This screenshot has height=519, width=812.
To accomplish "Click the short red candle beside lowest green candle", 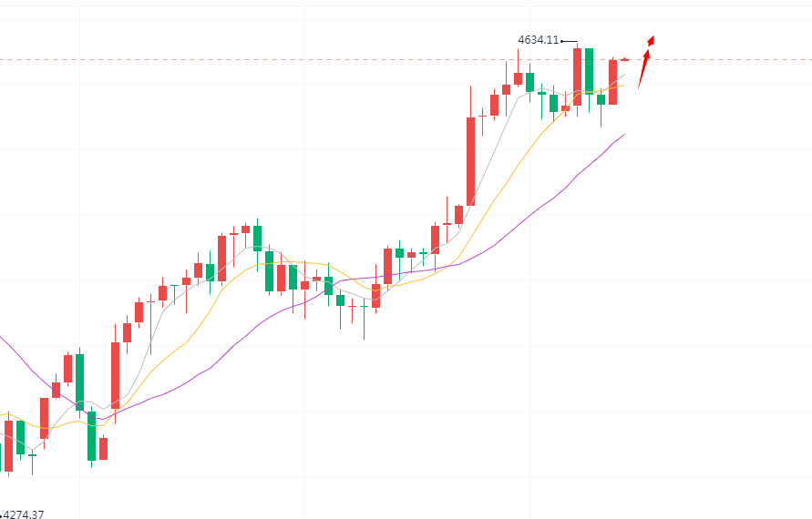I will coord(103,448).
